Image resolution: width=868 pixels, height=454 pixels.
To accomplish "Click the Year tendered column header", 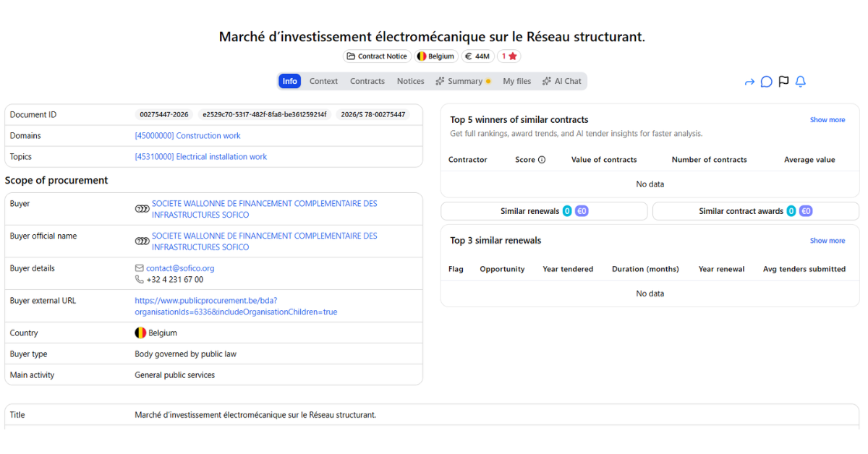I will click(x=568, y=269).
